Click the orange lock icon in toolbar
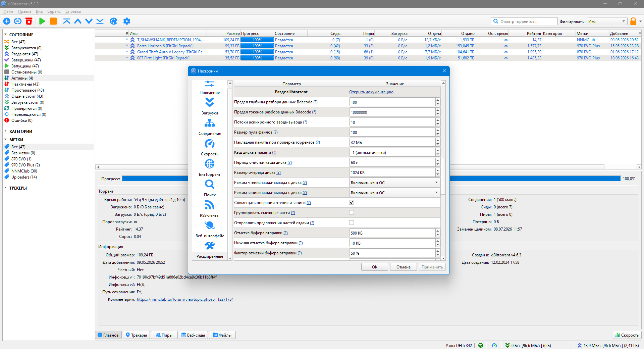The image size is (644, 349). (x=633, y=21)
